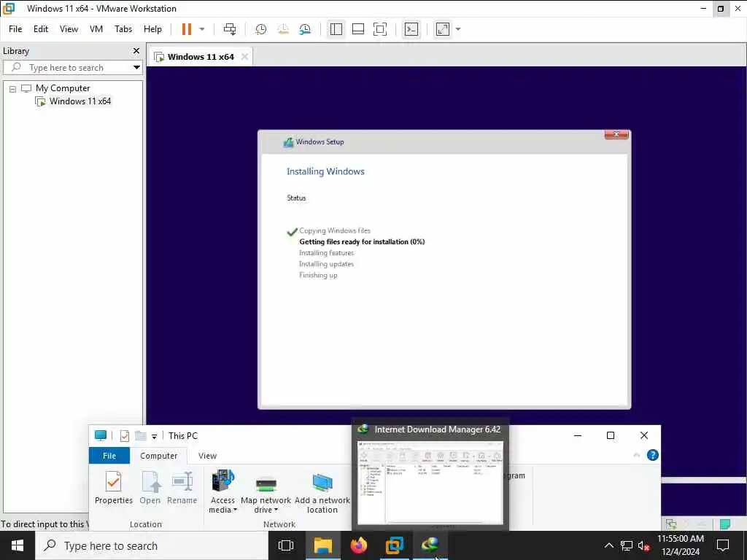
Task: Take a snapshot of this VM
Action: [260, 29]
